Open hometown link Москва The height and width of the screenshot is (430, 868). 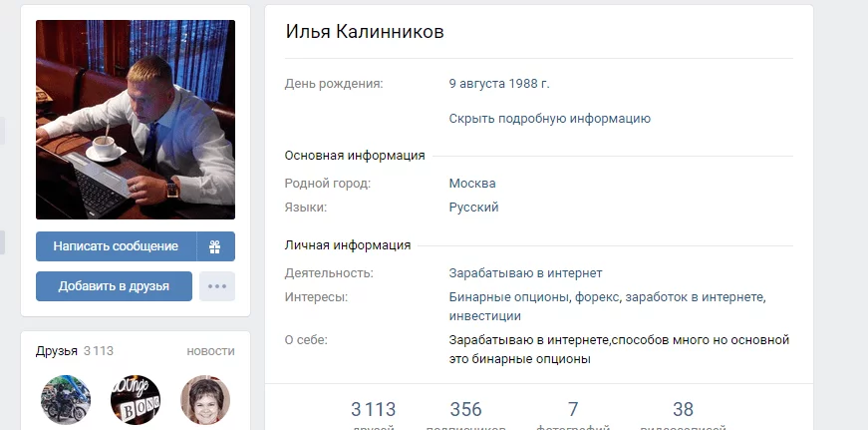[472, 184]
